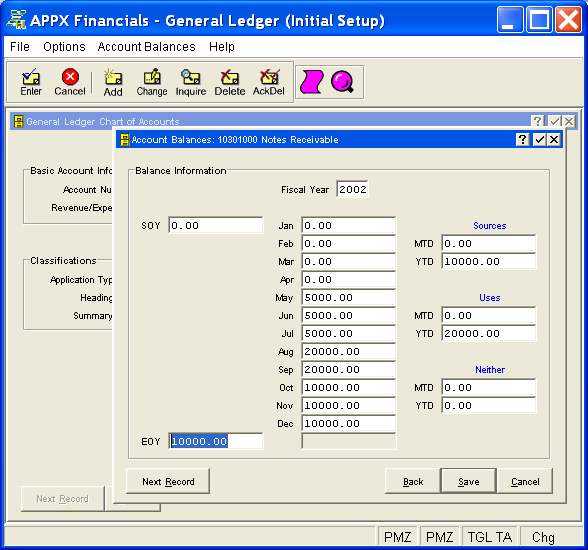Click the red Cancel toolbar icon

tap(70, 82)
